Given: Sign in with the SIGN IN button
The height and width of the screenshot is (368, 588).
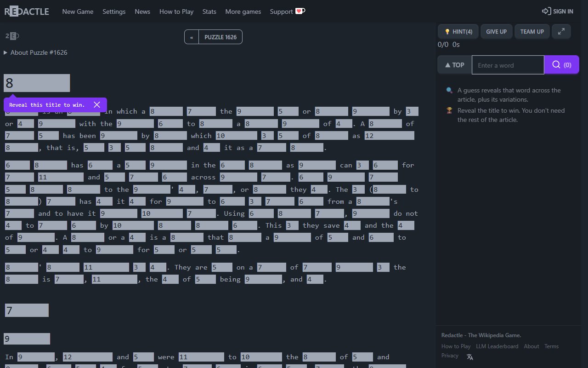Looking at the screenshot, I should tap(558, 11).
